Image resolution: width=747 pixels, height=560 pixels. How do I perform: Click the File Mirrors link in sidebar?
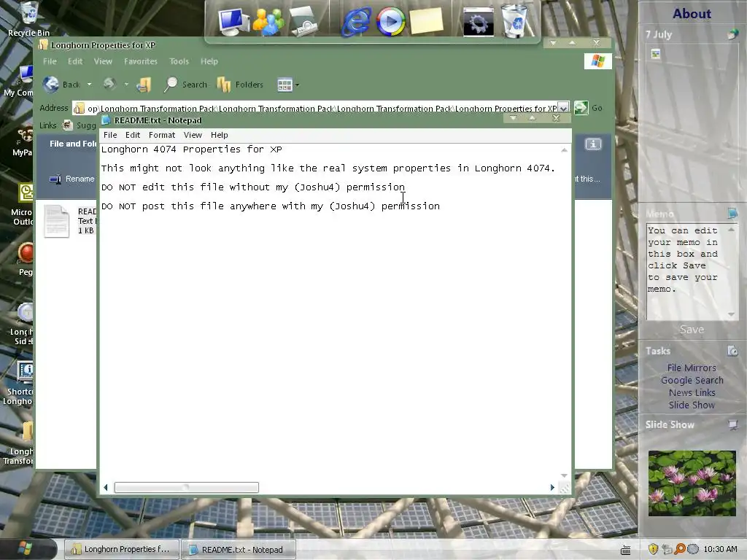click(692, 367)
